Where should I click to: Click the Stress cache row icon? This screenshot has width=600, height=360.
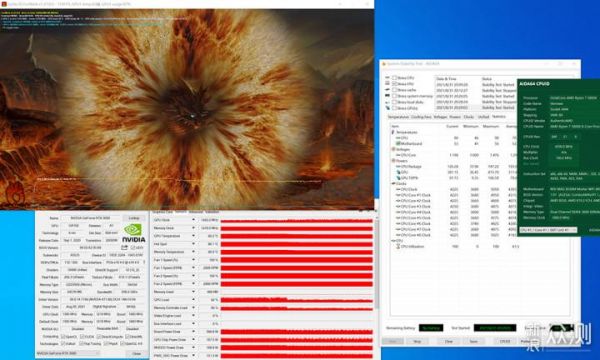pyautogui.click(x=387, y=90)
